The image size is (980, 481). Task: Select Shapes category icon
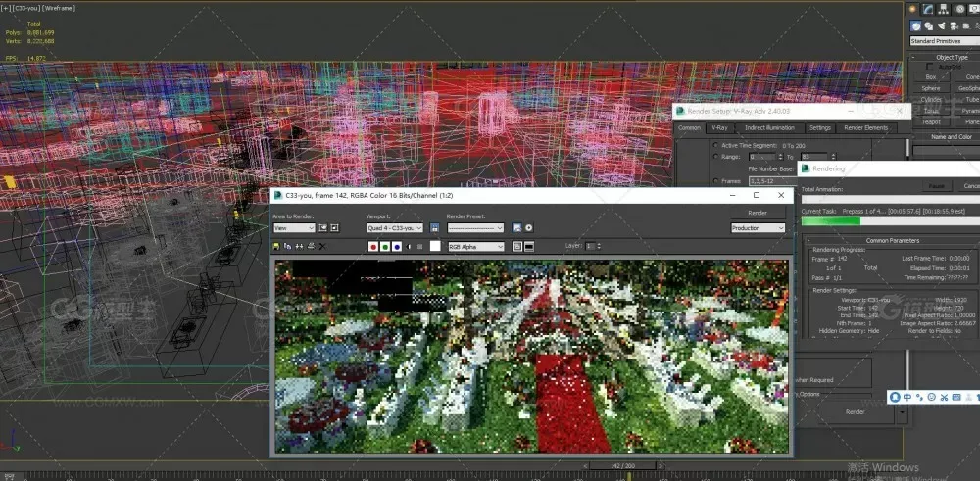pyautogui.click(x=929, y=26)
